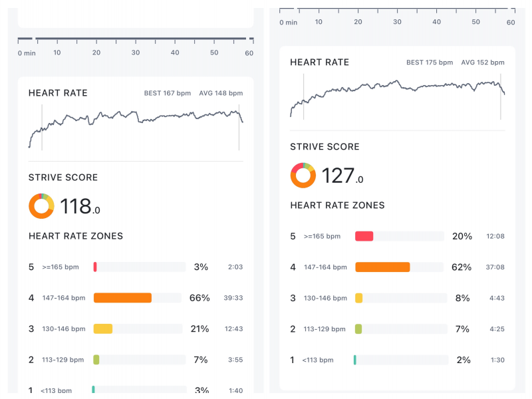This screenshot has height=399, width=532.
Task: Tap the yellow zone 3 bar showing 21%
Action: pos(103,329)
